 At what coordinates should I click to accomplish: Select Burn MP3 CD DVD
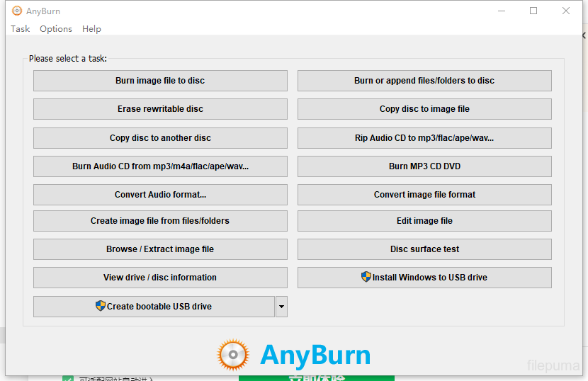tap(424, 166)
